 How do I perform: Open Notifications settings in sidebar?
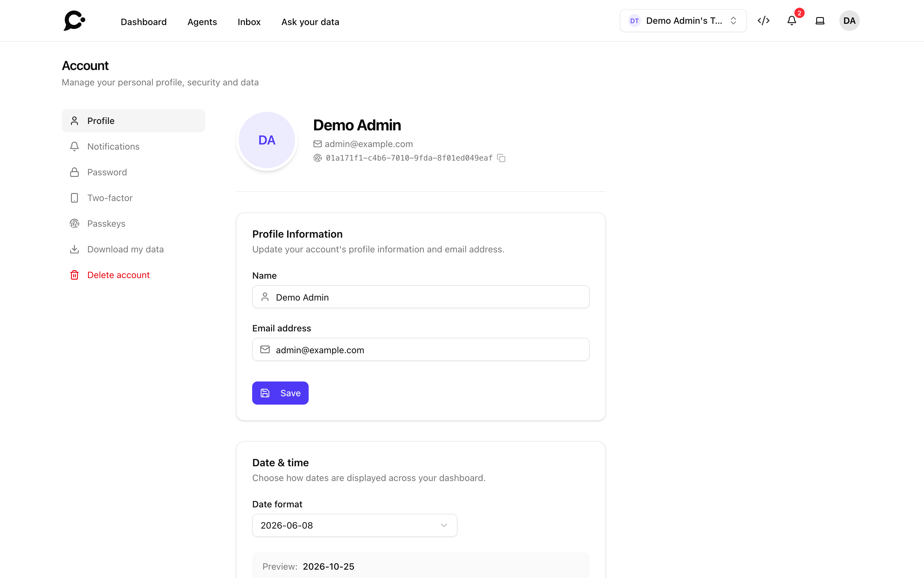click(x=133, y=146)
